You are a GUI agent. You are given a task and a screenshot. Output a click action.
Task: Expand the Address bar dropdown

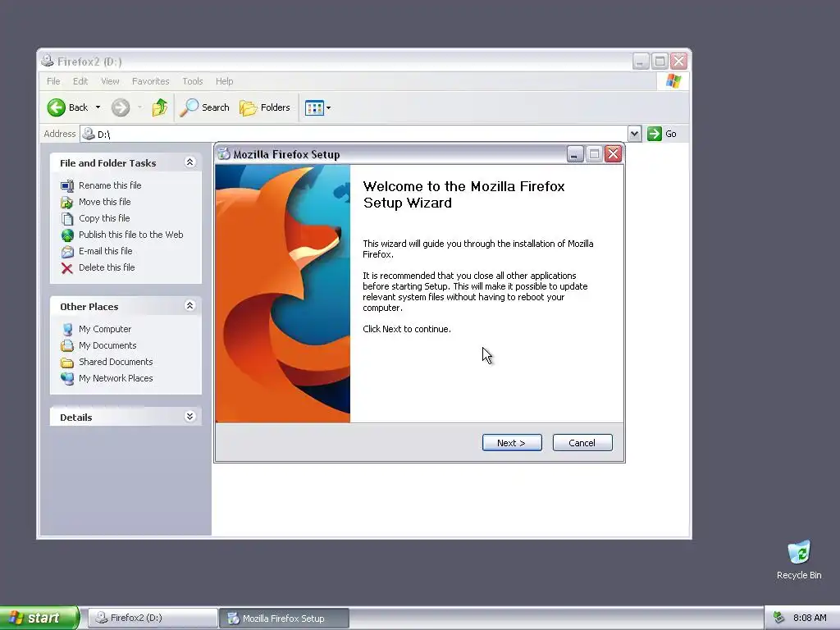634,134
